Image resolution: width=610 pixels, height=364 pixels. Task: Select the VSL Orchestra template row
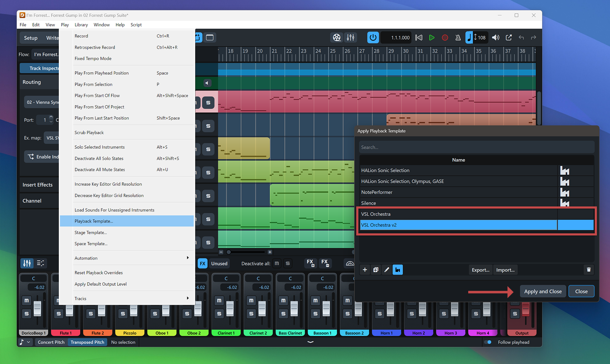(x=476, y=214)
